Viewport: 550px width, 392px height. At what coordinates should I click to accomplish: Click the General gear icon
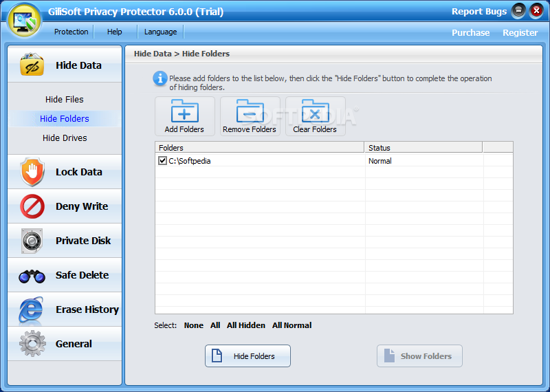[32, 343]
